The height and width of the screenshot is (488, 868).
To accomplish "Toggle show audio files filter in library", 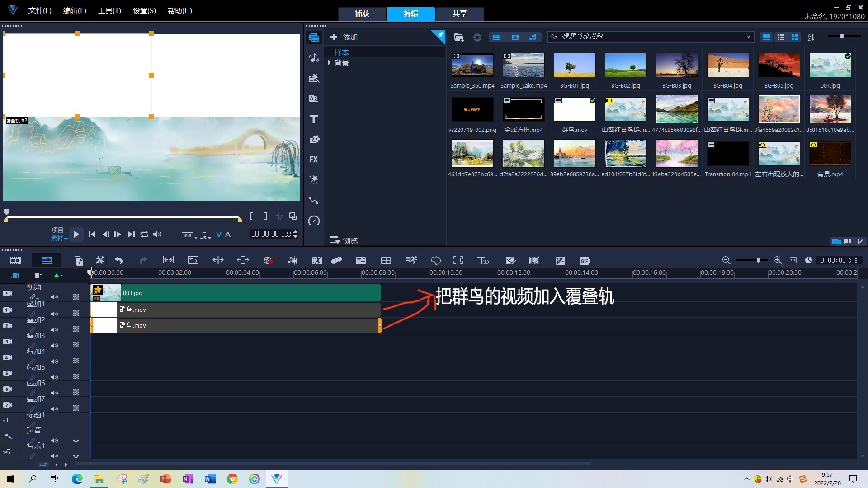I will coord(533,38).
